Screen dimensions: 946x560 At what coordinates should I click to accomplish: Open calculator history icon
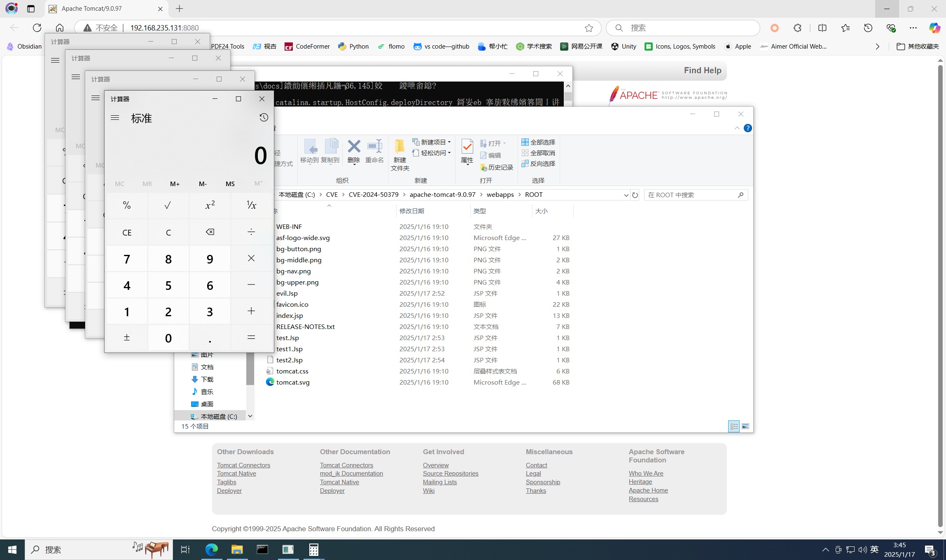click(x=264, y=118)
